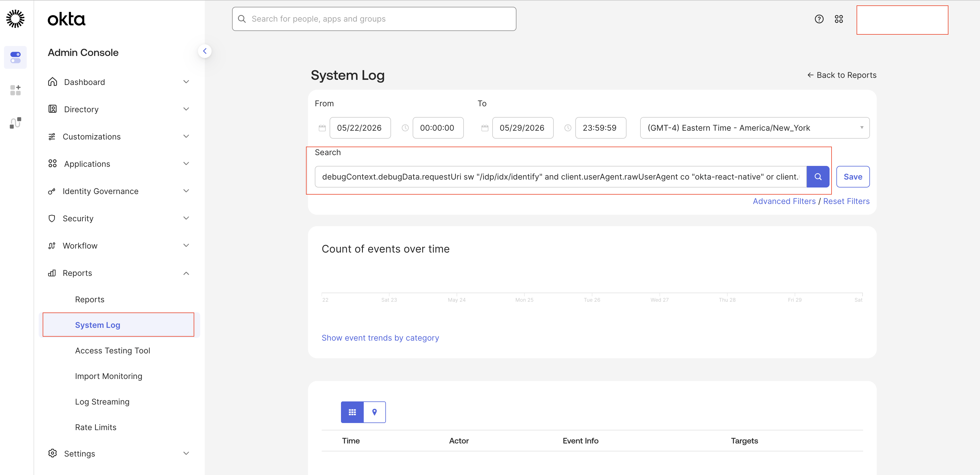
Task: Click the okta wordmark logo
Action: pos(67,19)
